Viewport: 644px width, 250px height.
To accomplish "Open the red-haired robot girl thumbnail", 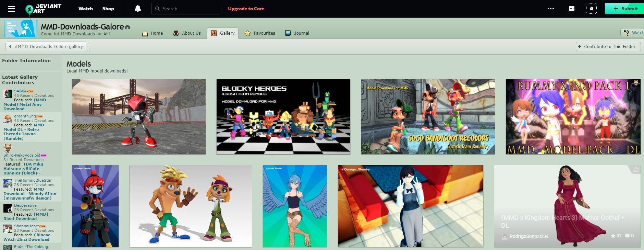I will (95, 206).
